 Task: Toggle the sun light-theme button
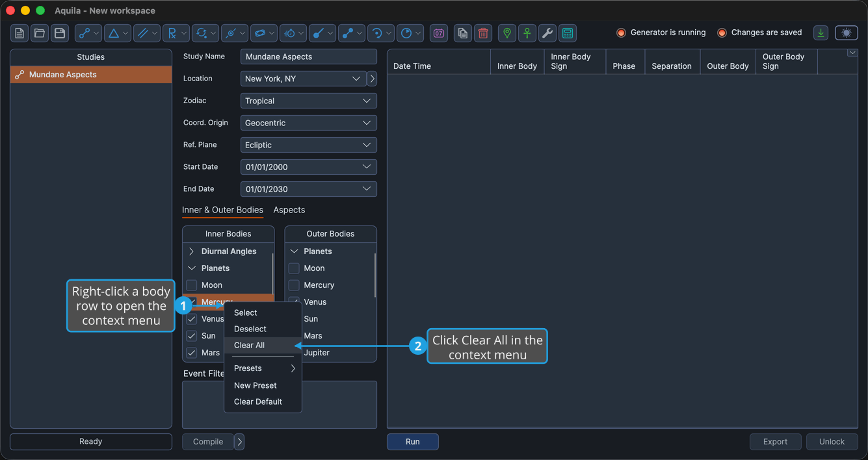tap(847, 33)
